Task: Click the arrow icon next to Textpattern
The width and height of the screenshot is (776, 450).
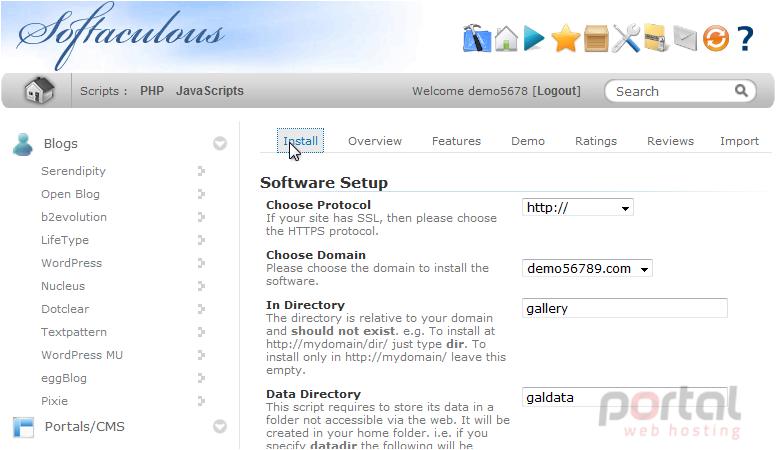Action: (x=201, y=332)
